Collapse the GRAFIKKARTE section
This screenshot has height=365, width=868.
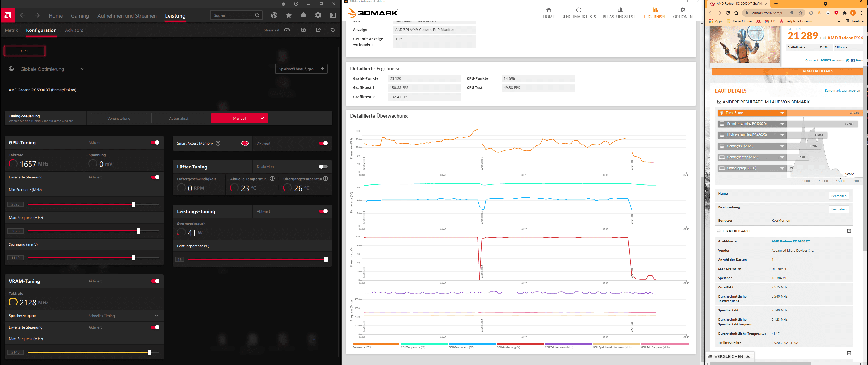(x=849, y=231)
